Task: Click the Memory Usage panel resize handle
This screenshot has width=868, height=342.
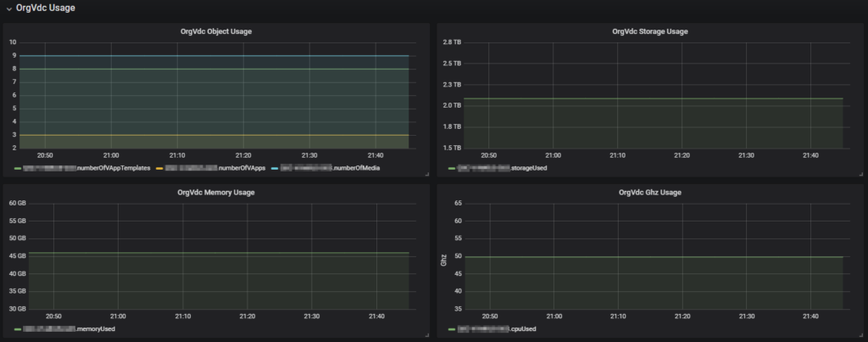Action: pyautogui.click(x=426, y=334)
